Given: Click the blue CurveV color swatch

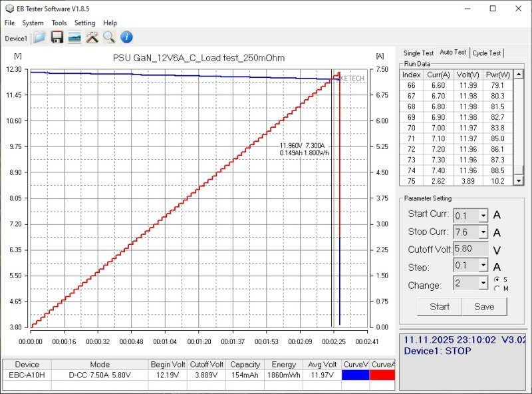Looking at the screenshot, I should click(x=355, y=375).
